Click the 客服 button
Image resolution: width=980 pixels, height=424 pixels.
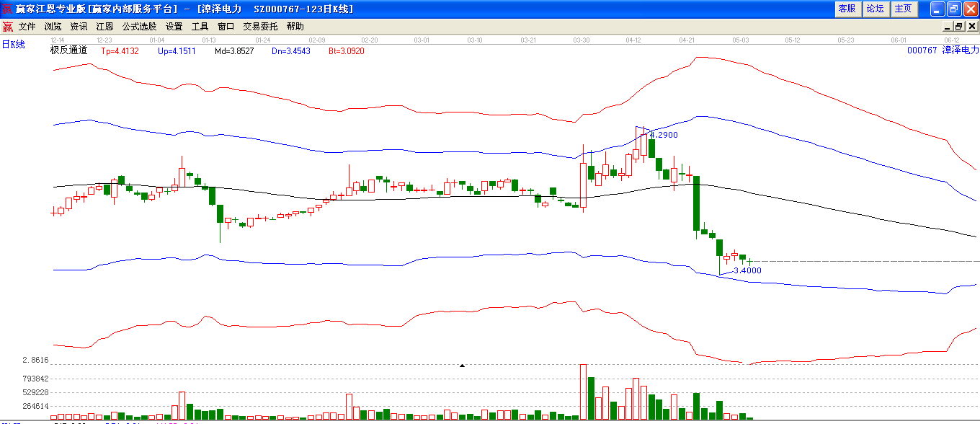pos(847,9)
